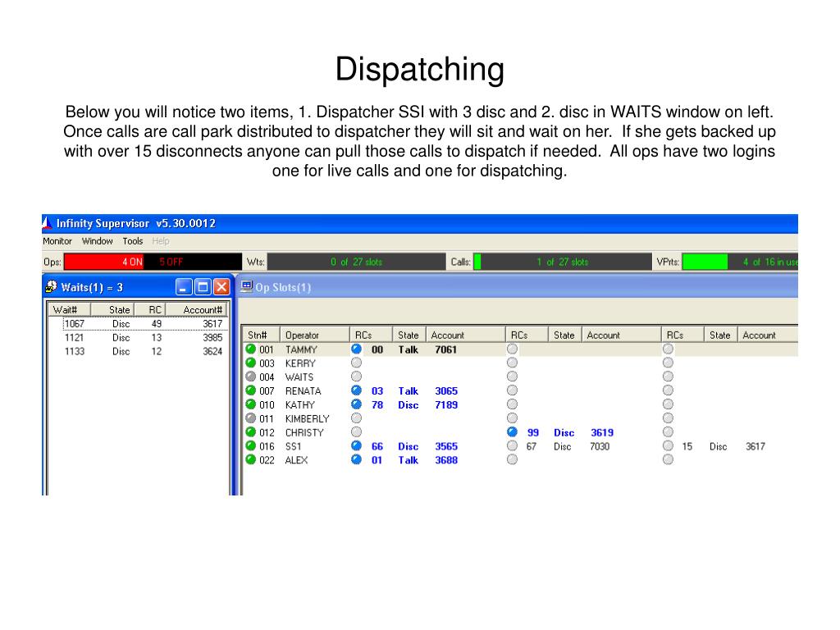Minimize the Waits window

tap(184, 287)
